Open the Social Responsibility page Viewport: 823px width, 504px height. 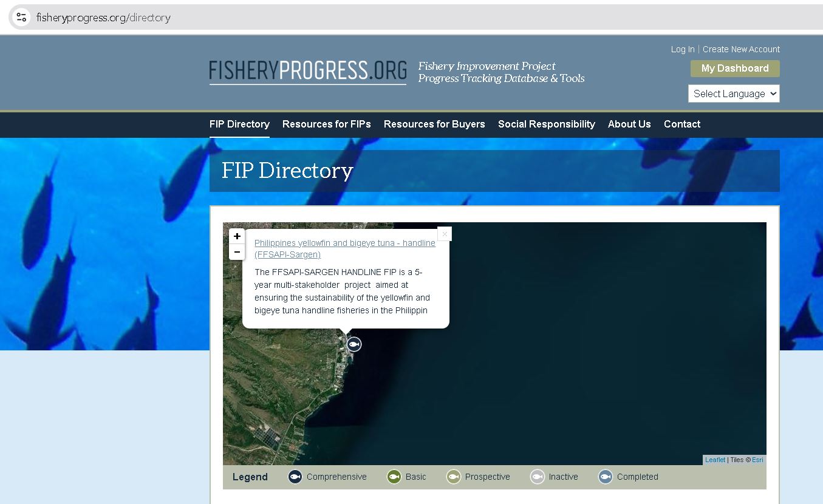546,124
